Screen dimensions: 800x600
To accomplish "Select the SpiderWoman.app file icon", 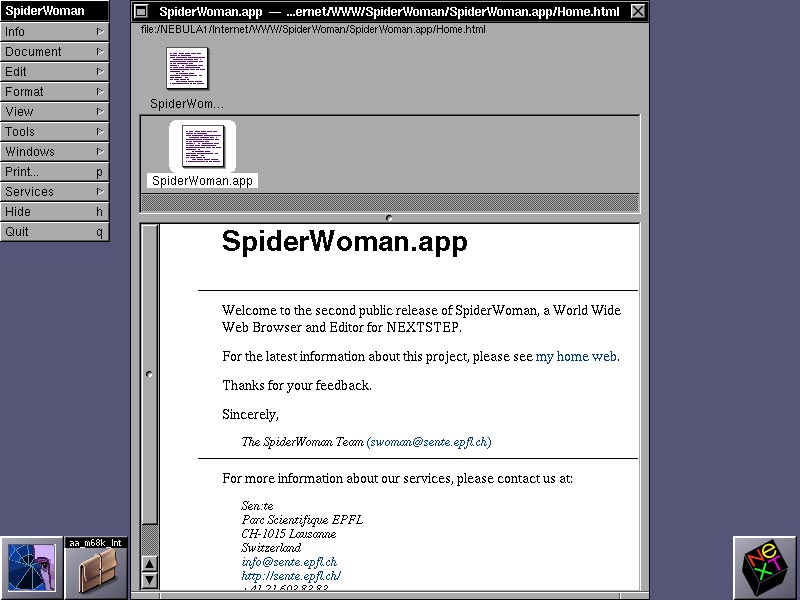I will tap(203, 146).
